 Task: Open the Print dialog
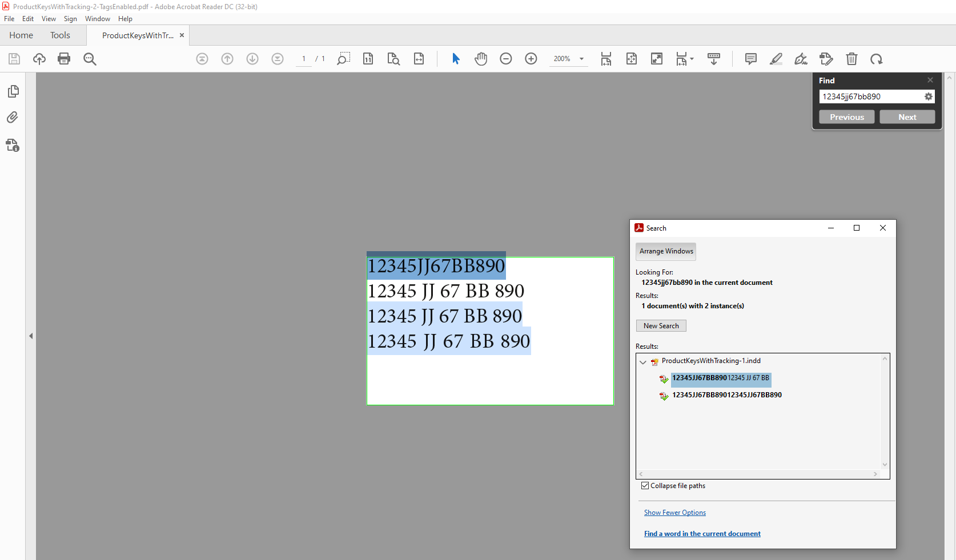coord(64,59)
